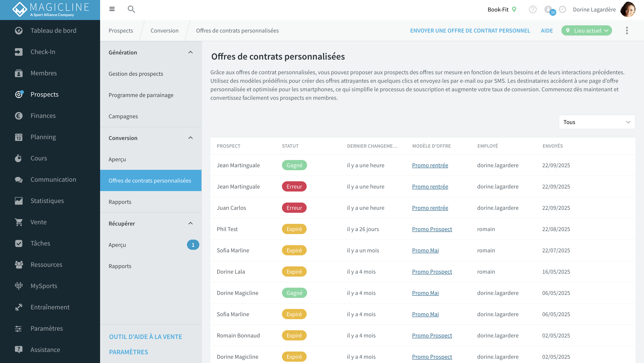This screenshot has height=363, width=644.
Task: Sort by the STATUT column header
Action: [x=290, y=146]
